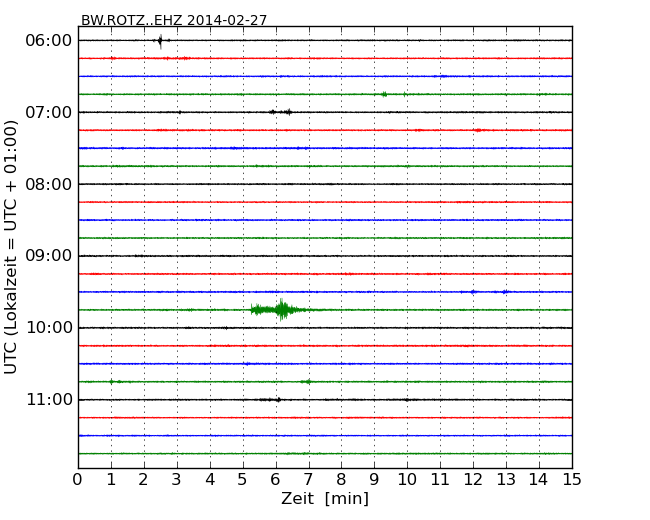Click x-axis tick label 4
Screen dimensions: 650x520
210,479
